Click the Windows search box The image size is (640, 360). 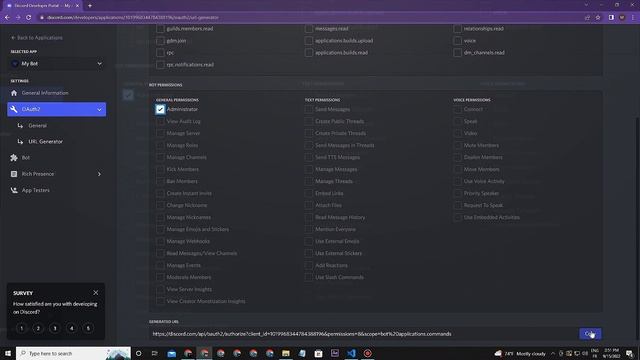(73, 353)
